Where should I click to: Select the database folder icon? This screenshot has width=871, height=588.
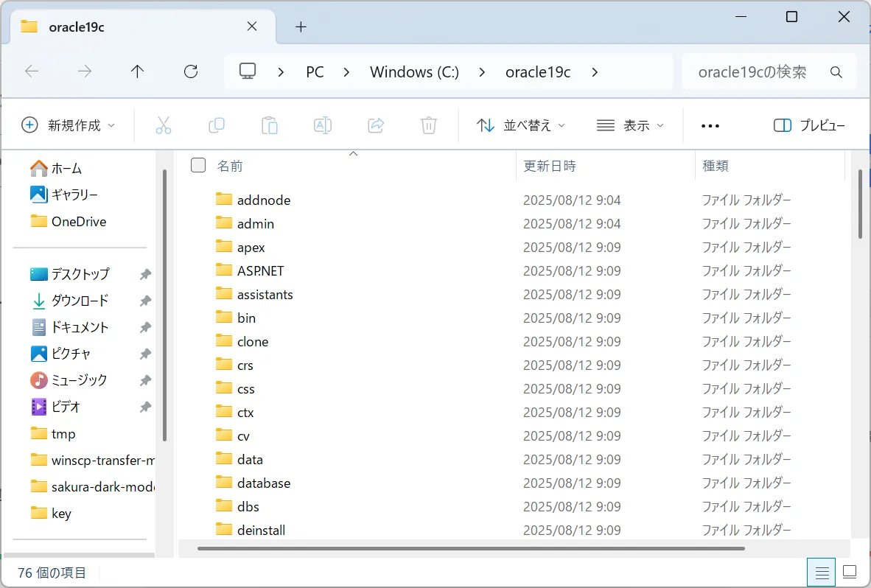[224, 482]
